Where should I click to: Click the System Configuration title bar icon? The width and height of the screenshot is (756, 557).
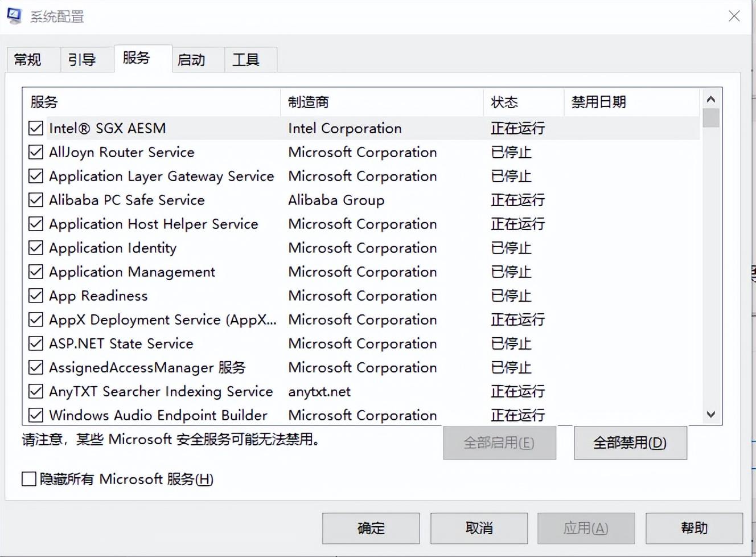click(x=15, y=16)
